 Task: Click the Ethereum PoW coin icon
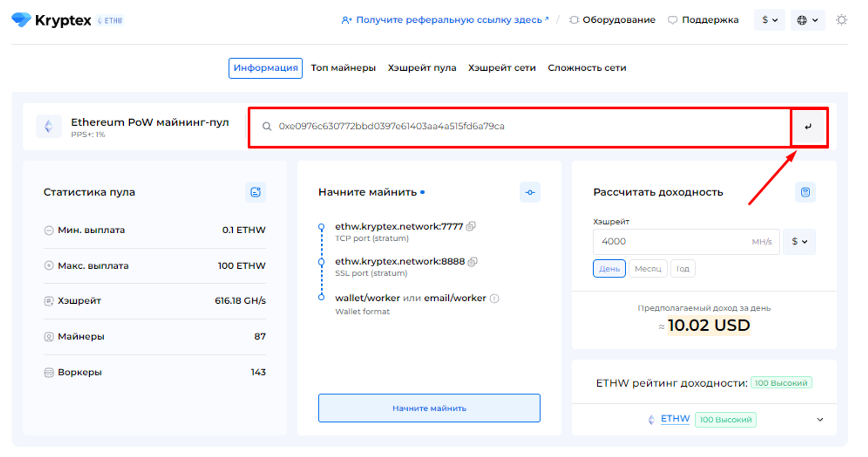pos(49,126)
